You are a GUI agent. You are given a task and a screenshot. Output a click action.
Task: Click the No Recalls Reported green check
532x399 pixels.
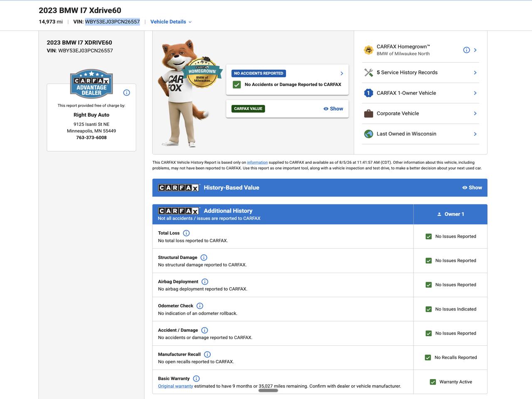[x=428, y=357]
